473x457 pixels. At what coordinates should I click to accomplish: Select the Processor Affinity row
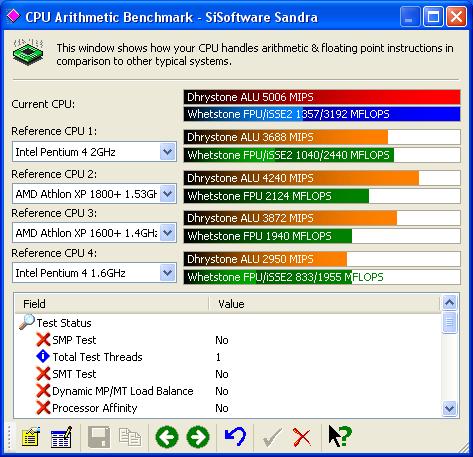click(x=228, y=408)
